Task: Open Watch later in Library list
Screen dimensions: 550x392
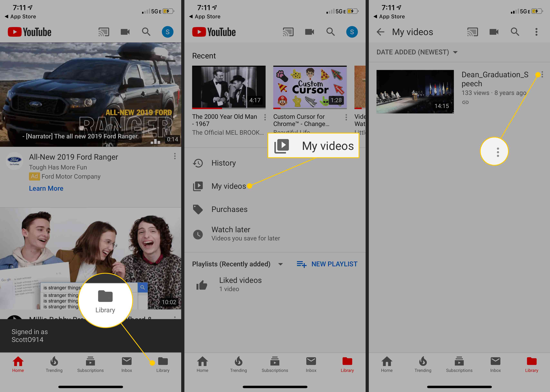Action: [x=275, y=234]
